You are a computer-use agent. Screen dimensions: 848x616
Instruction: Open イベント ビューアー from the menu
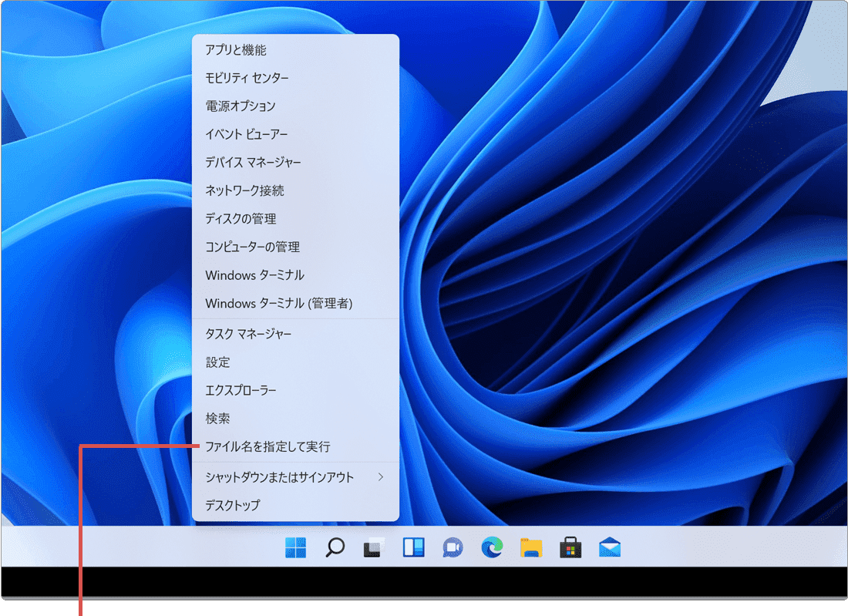tap(247, 134)
